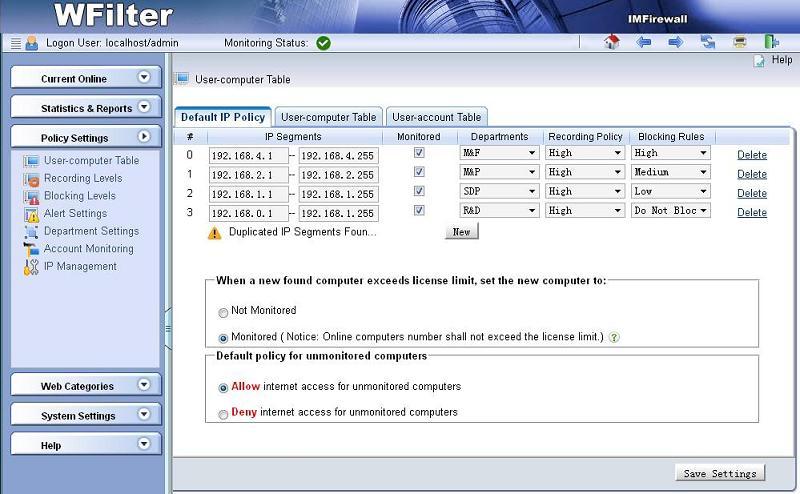This screenshot has height=494, width=800.
Task: Open Recording Policy dropdown in row 0
Action: click(x=585, y=153)
